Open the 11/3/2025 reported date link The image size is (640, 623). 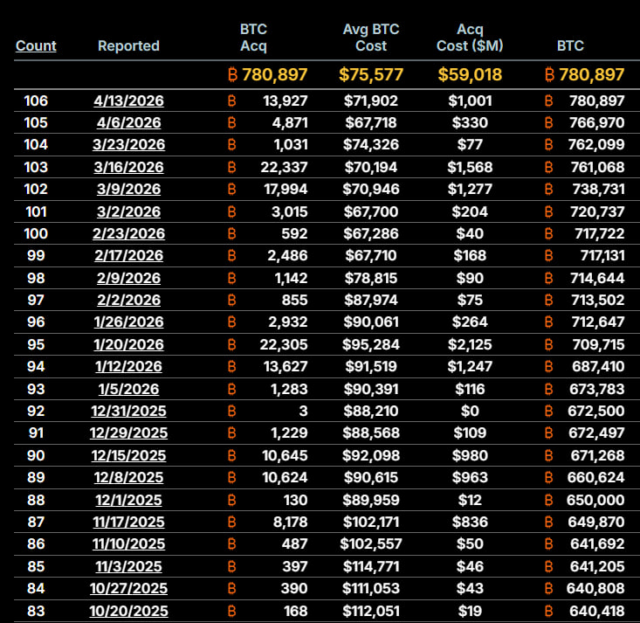(129, 567)
